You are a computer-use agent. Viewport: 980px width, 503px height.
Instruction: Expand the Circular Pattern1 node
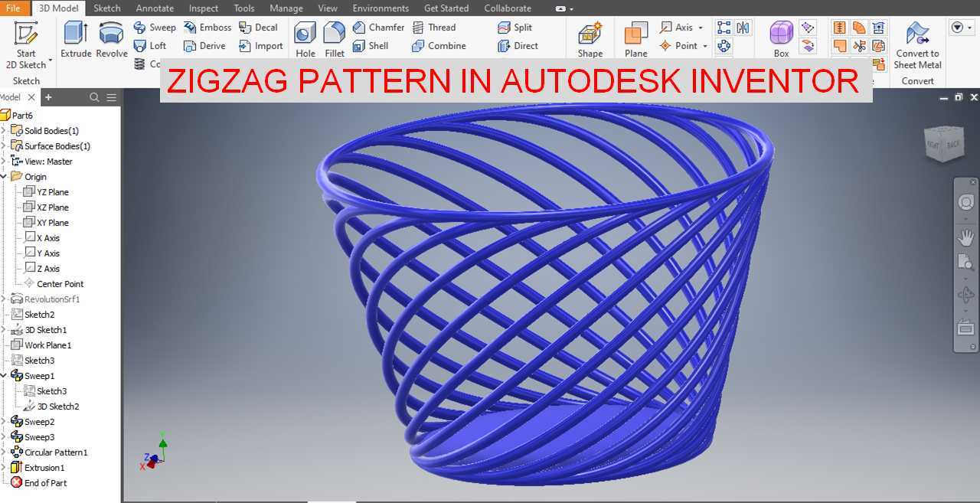pyautogui.click(x=4, y=452)
